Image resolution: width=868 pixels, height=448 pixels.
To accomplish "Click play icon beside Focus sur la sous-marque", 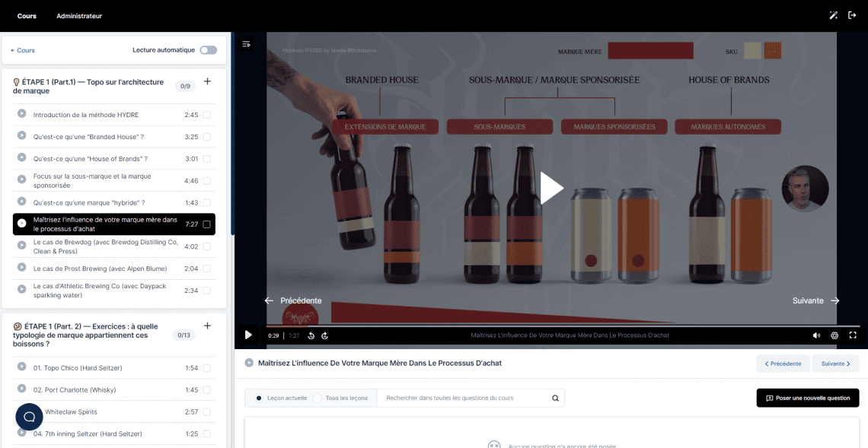I will tap(21, 180).
